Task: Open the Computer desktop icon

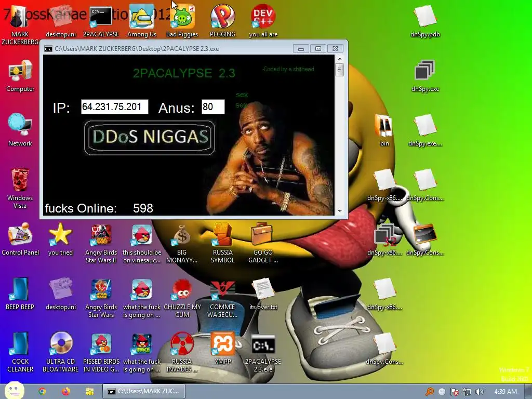Action: (20, 71)
